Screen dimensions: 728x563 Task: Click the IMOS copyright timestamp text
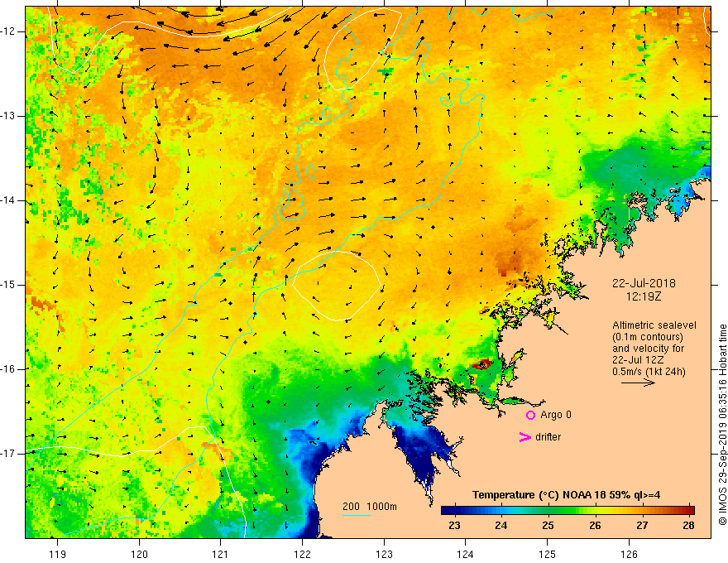722,425
